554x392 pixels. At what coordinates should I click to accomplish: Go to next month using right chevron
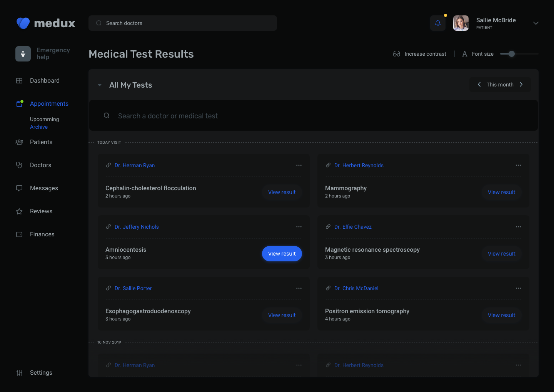click(521, 85)
